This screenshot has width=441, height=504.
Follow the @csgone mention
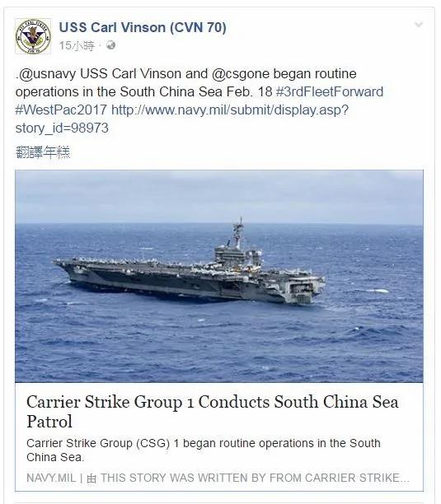coord(241,74)
